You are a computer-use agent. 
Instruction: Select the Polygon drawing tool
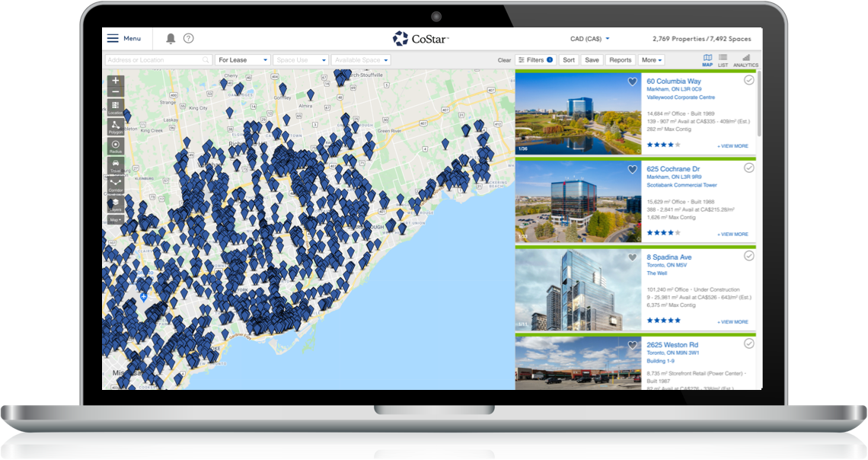tap(116, 126)
